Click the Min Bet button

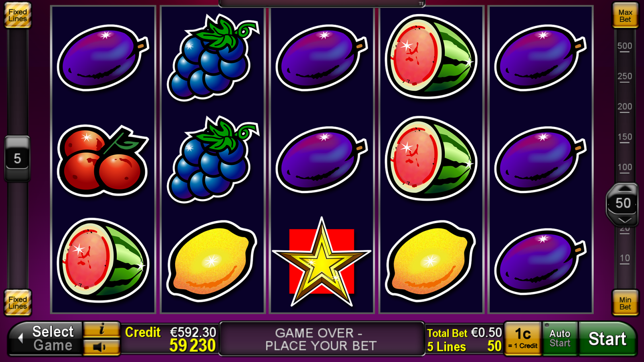(625, 303)
